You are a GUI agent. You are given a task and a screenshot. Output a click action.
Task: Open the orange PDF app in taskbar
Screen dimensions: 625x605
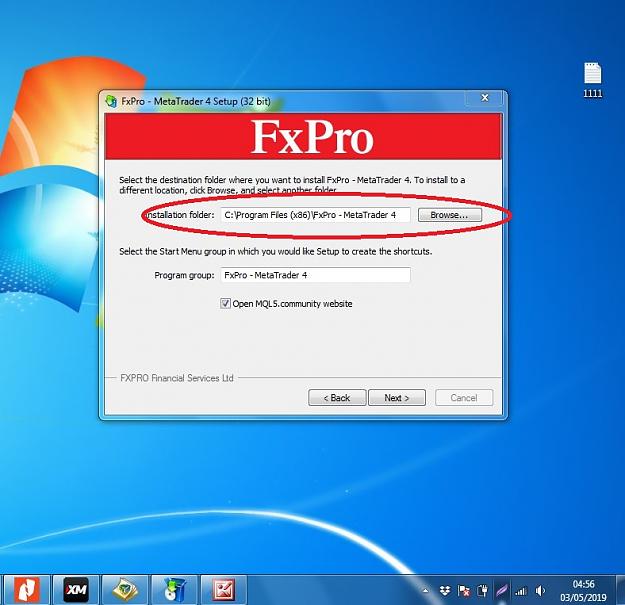pos(27,589)
